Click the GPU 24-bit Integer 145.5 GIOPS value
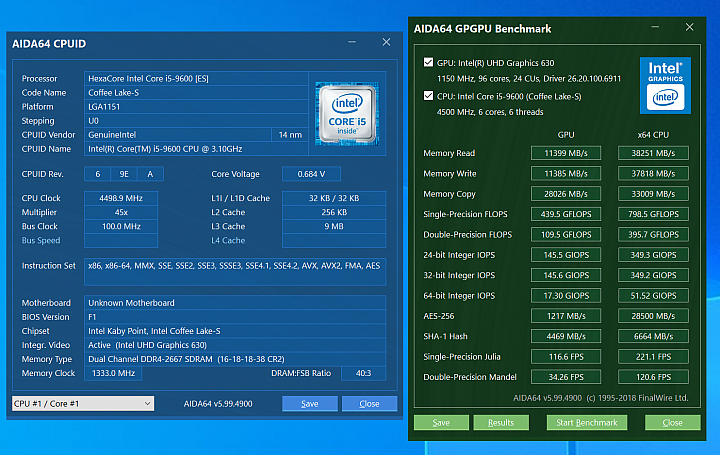Screen dimensions: 720x455 [x=566, y=255]
